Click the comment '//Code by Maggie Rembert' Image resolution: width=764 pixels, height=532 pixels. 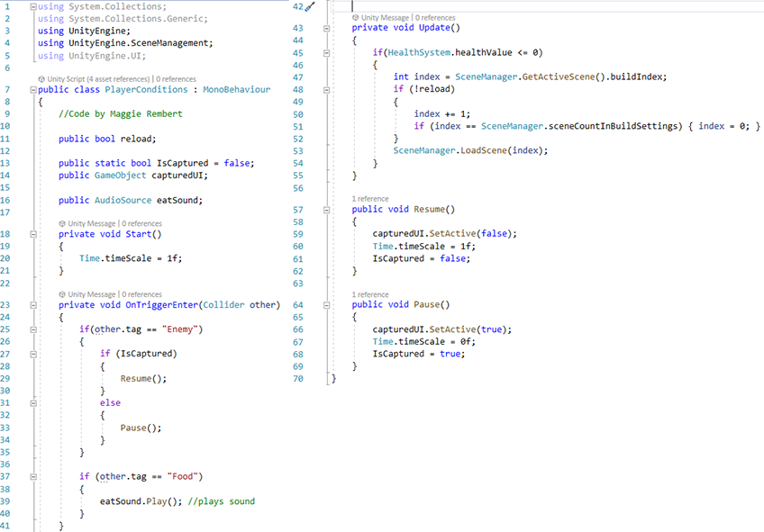tap(121, 114)
